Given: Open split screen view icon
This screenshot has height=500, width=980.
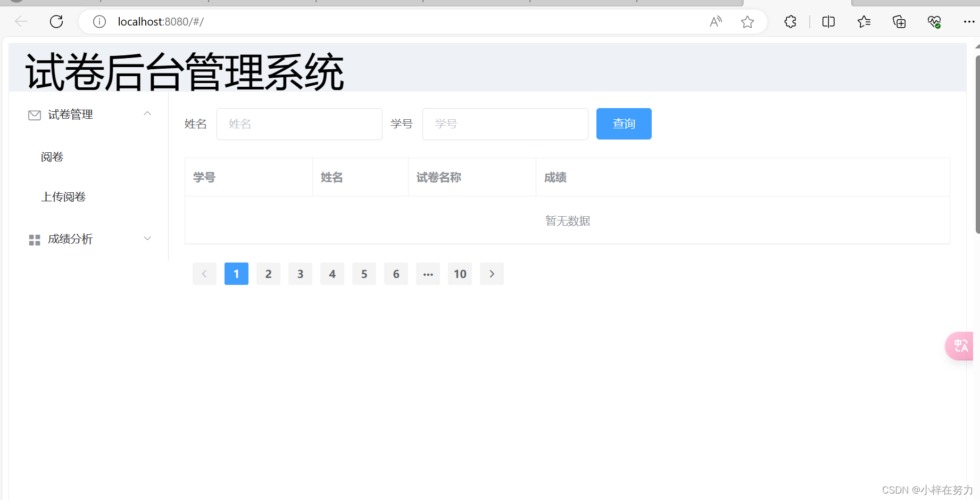Looking at the screenshot, I should [828, 21].
